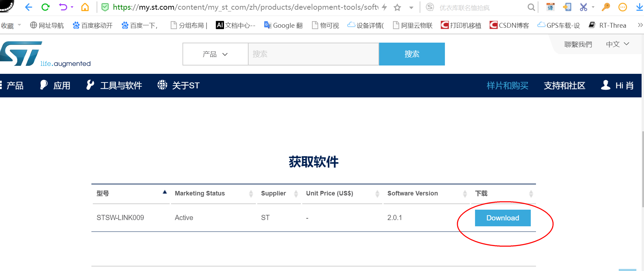Click into the browser search box

pyautogui.click(x=481, y=7)
